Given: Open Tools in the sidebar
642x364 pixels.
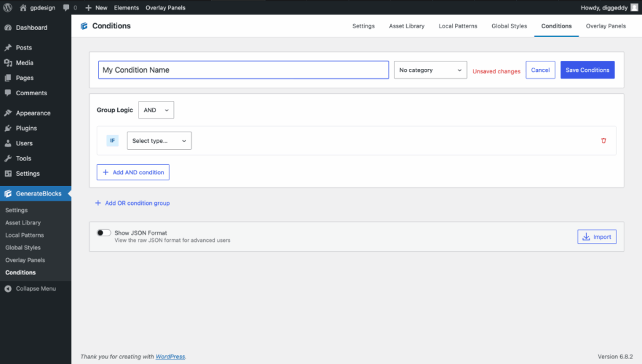Looking at the screenshot, I should [23, 159].
